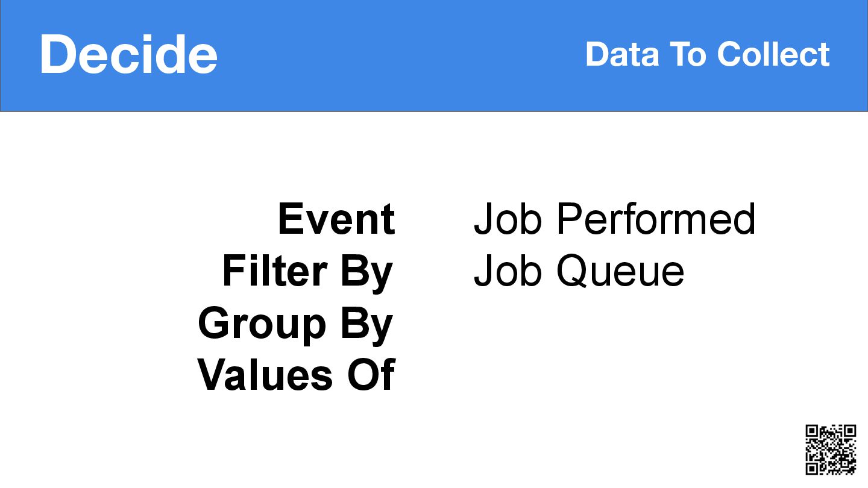Click the word 'To' in the header subtitle
The image size is (868, 488).
[688, 54]
